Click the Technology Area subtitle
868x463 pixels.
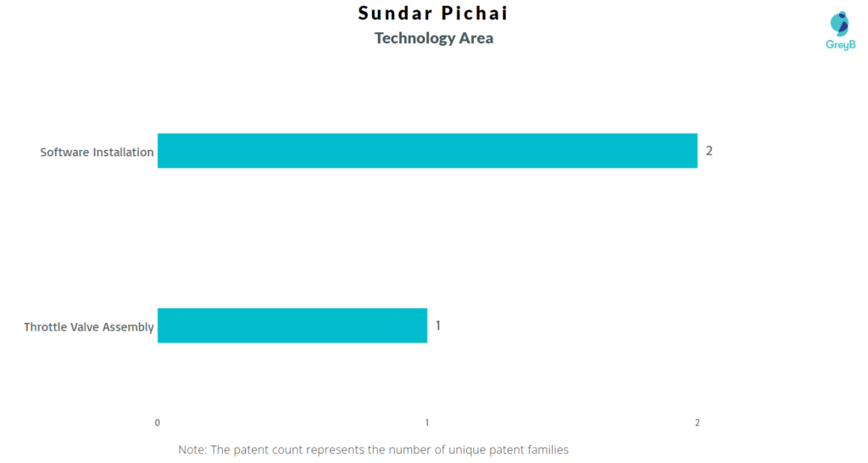tap(433, 38)
